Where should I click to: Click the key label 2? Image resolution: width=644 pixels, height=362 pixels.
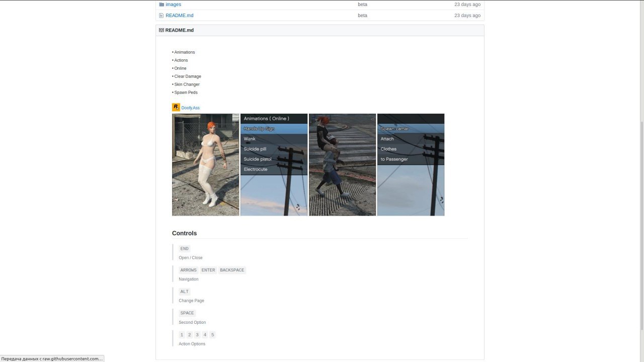click(190, 335)
